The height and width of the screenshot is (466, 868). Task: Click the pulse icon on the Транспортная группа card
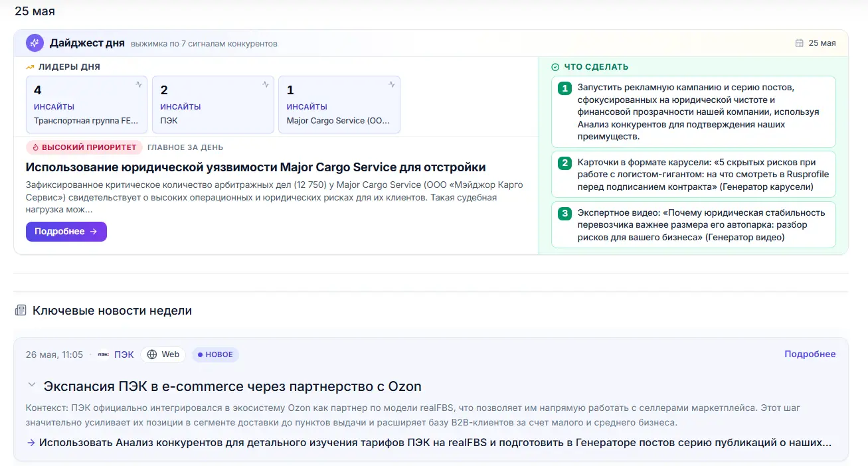point(139,84)
